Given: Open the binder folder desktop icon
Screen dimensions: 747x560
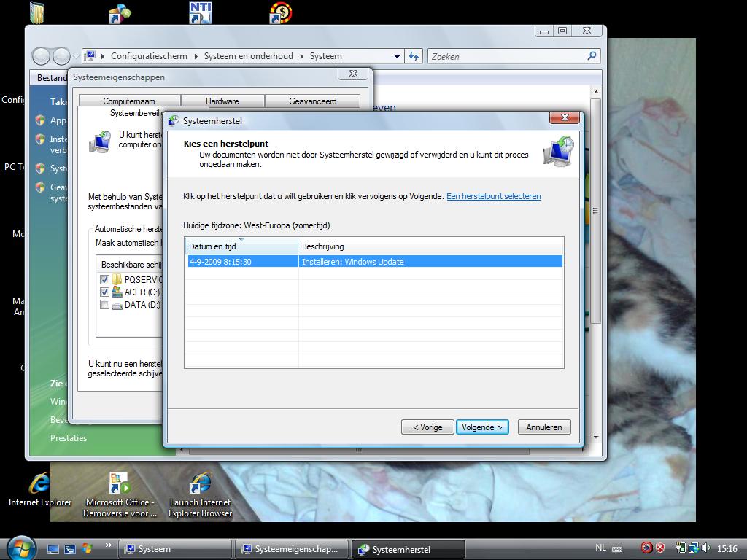Looking at the screenshot, I should point(36,13).
